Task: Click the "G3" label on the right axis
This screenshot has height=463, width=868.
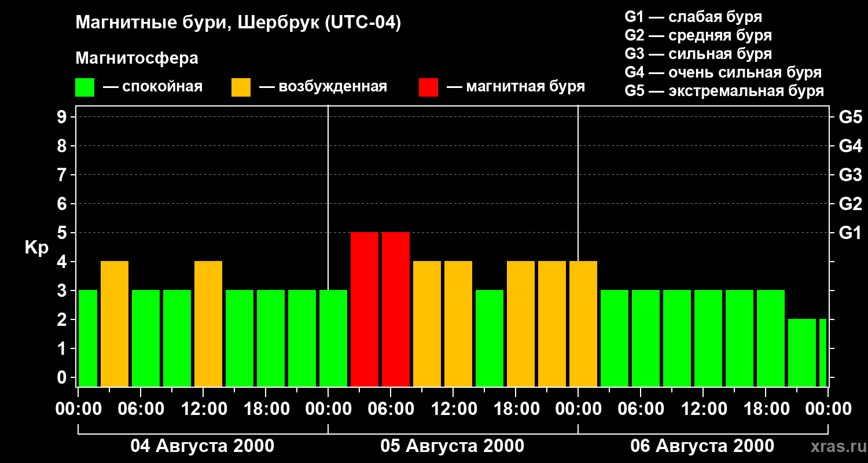Action: point(850,175)
